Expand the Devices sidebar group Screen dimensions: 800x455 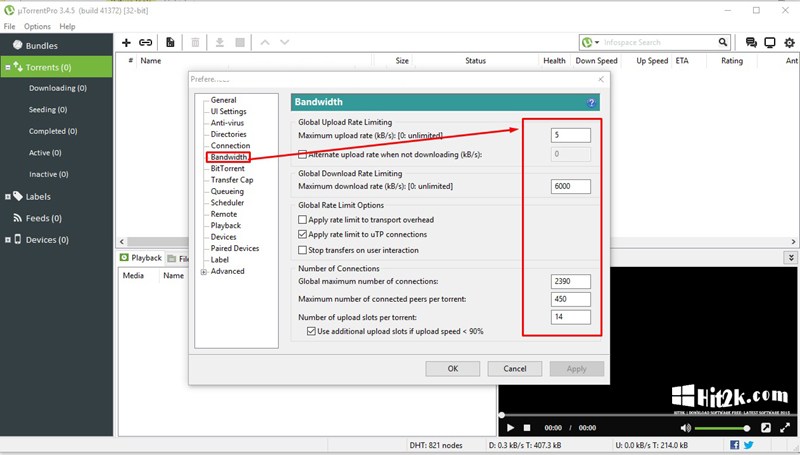point(8,240)
